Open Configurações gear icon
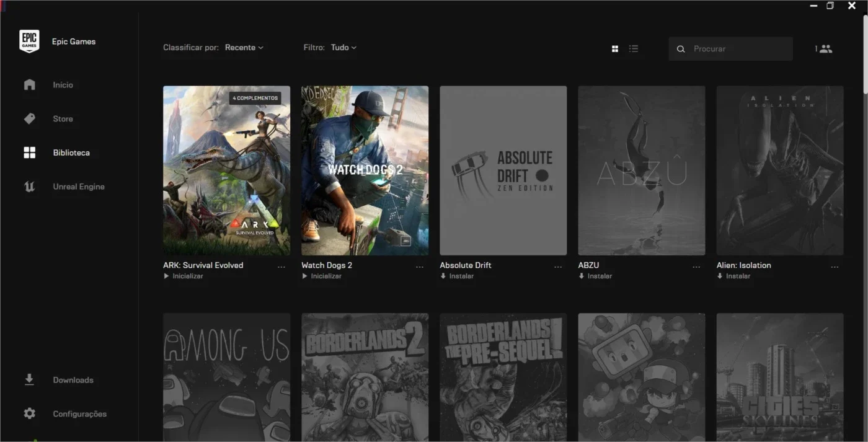Viewport: 868px width, 442px height. [29, 413]
